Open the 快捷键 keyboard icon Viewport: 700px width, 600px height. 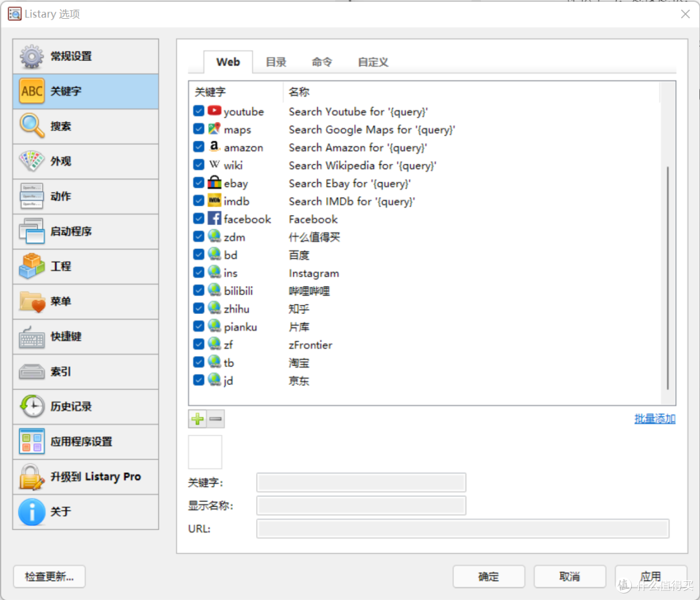(x=32, y=337)
